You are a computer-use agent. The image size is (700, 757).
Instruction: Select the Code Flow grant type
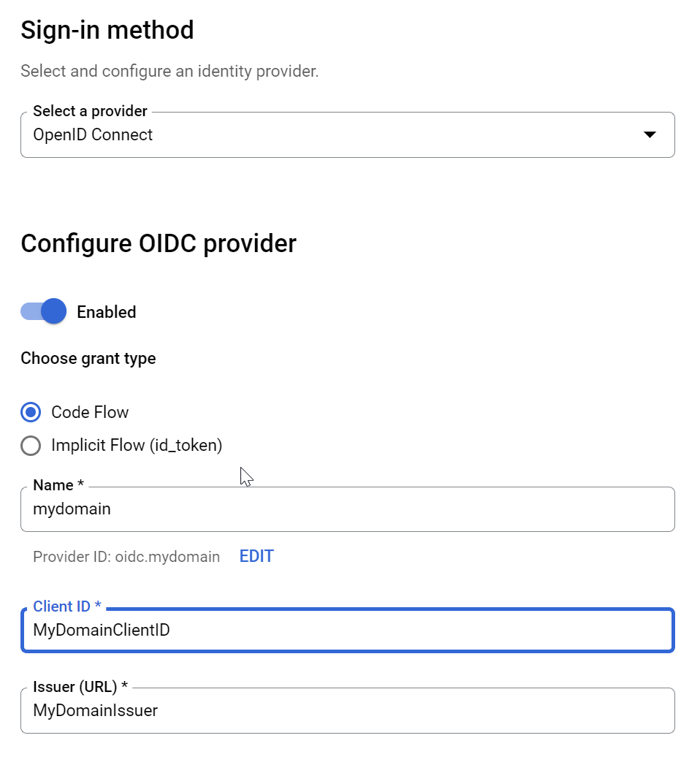tap(30, 412)
